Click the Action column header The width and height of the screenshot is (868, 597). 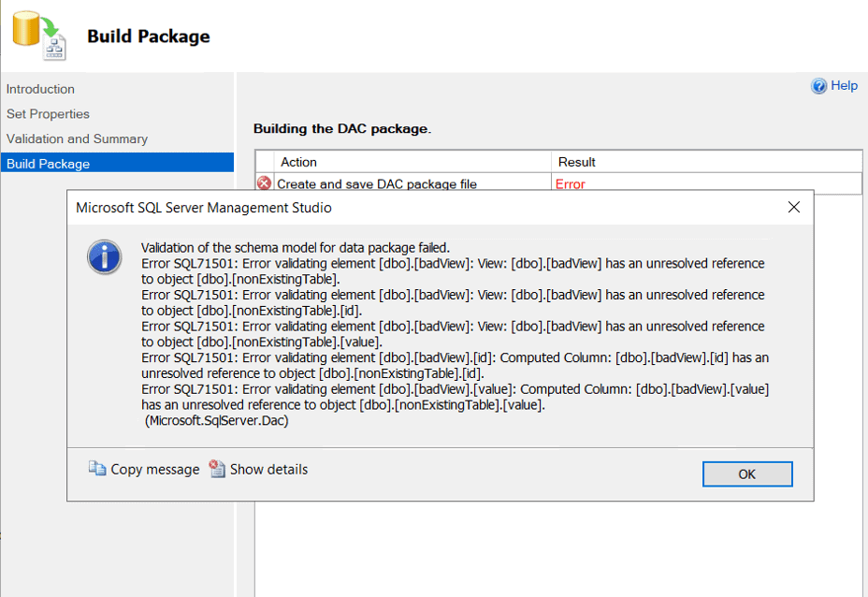pyautogui.click(x=412, y=162)
